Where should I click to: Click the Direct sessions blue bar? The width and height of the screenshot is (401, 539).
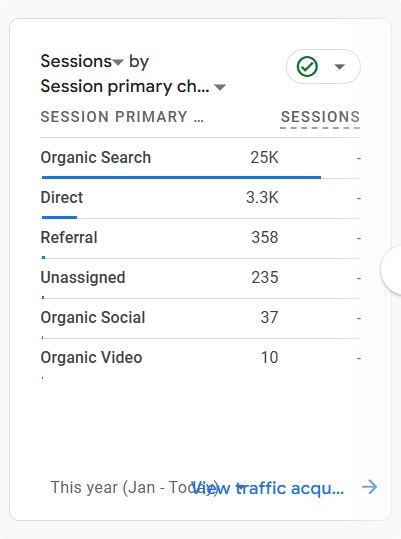(x=59, y=217)
